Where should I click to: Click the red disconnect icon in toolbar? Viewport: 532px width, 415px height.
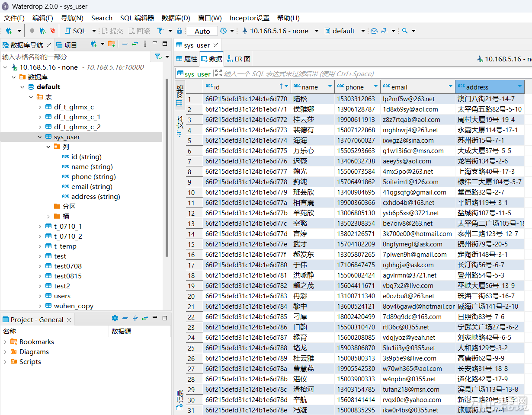pos(52,31)
